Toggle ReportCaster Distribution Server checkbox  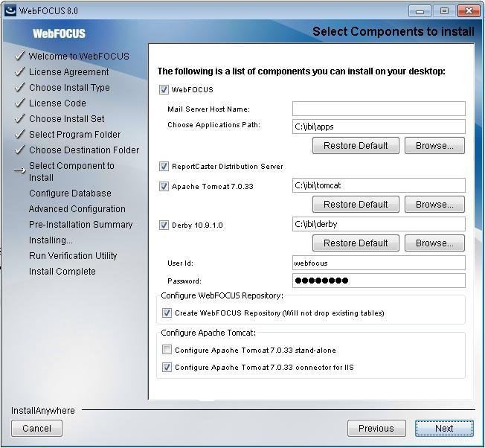pos(164,167)
